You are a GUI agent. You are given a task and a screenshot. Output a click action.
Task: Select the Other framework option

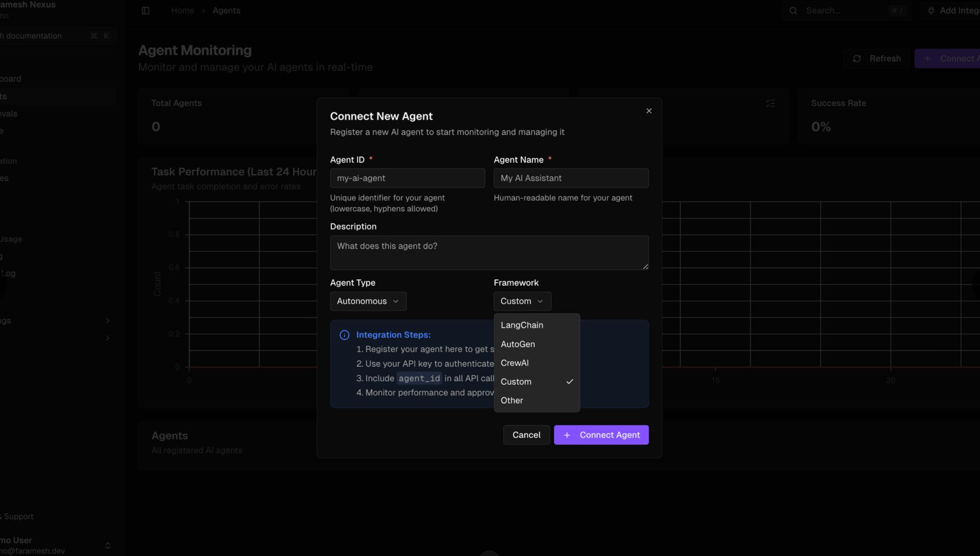(512, 401)
